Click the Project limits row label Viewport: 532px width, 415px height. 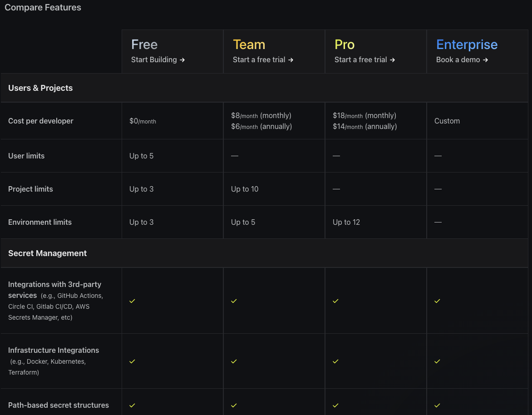pos(30,189)
